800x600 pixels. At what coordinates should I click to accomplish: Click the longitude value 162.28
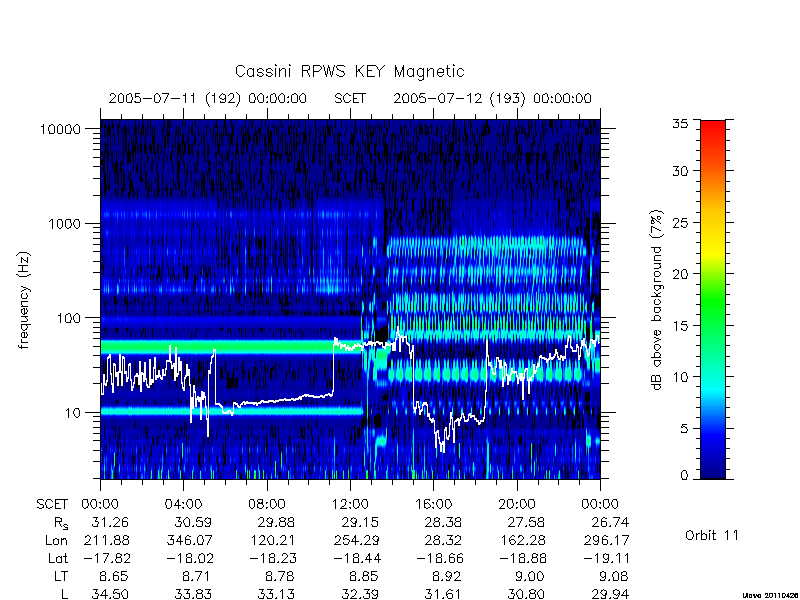(522, 540)
